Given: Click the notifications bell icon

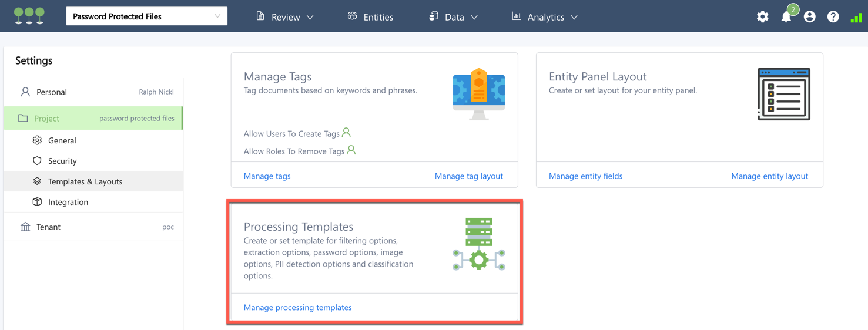Looking at the screenshot, I should (x=786, y=16).
